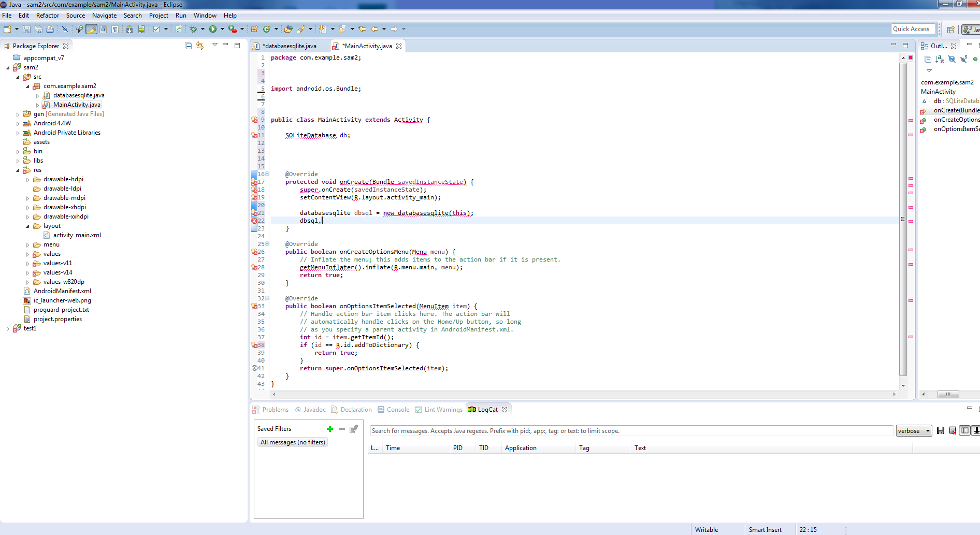
Task: Toggle Show Whitespace Characters button
Action: coord(115,29)
